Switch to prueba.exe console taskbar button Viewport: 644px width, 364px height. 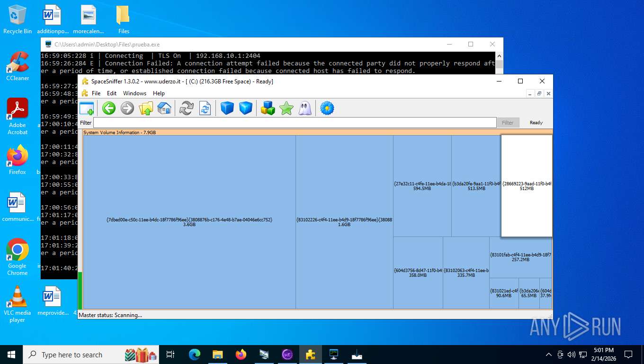pyautogui.click(x=334, y=355)
